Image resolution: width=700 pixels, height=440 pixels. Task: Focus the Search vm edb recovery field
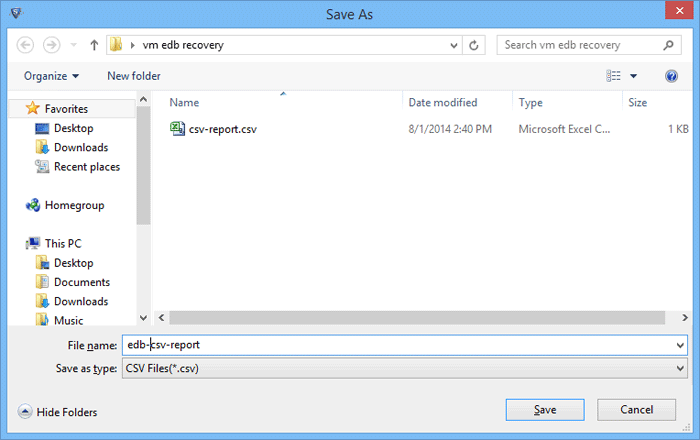tap(589, 45)
